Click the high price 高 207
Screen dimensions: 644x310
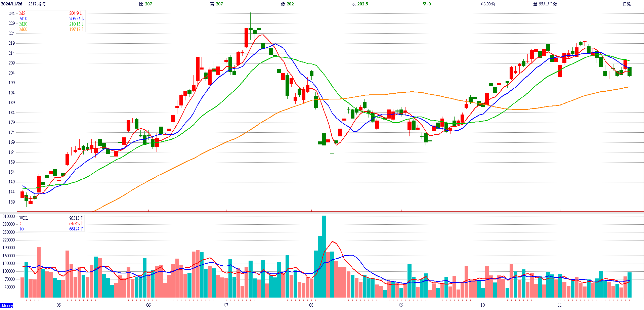click(217, 4)
